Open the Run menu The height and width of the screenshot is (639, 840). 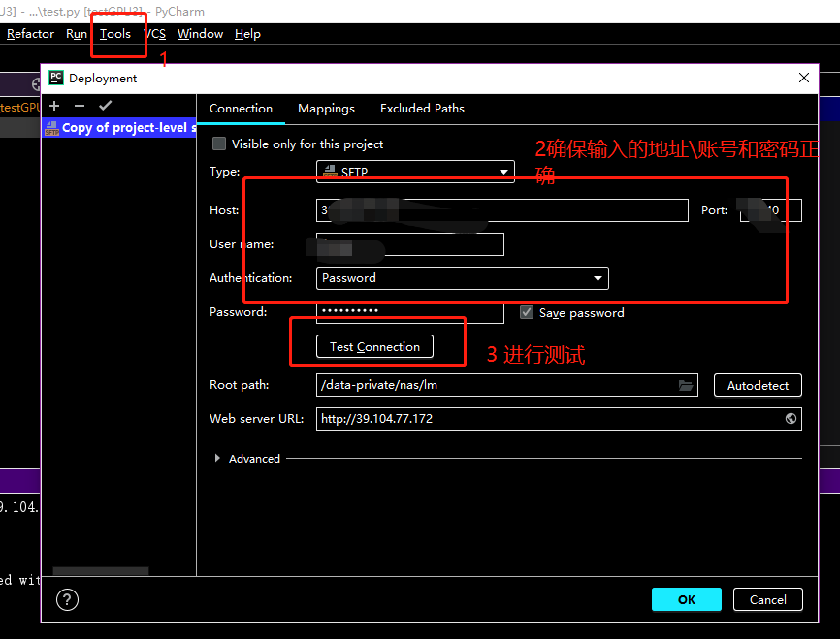76,34
